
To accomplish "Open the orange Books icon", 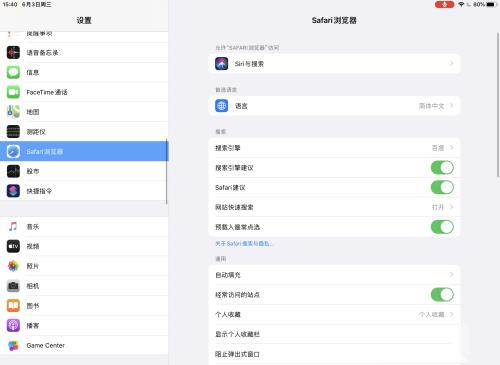I will click(x=13, y=306).
